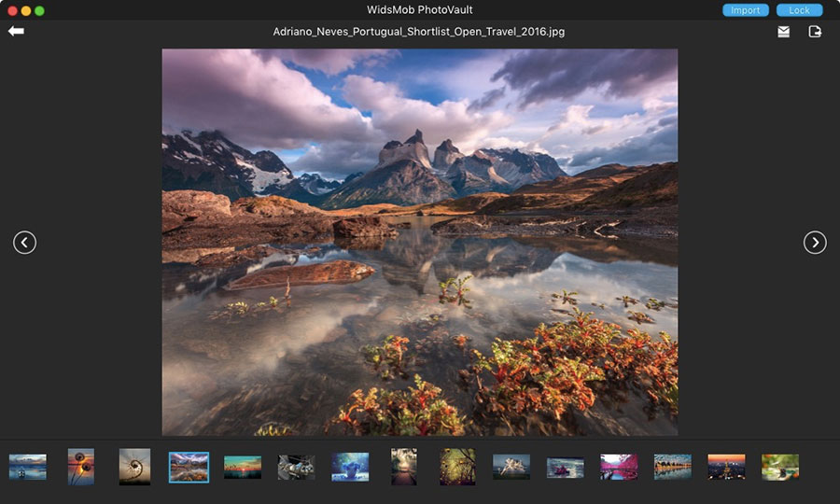Viewport: 840px width, 504px height.
Task: Select the dandelions at sunset thumbnail
Action: tap(81, 467)
